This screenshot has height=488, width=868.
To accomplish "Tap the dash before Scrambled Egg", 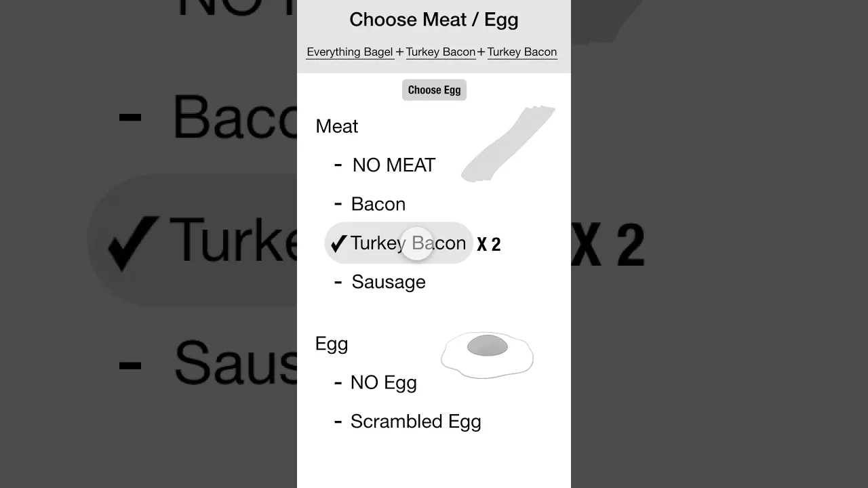I will (x=338, y=422).
